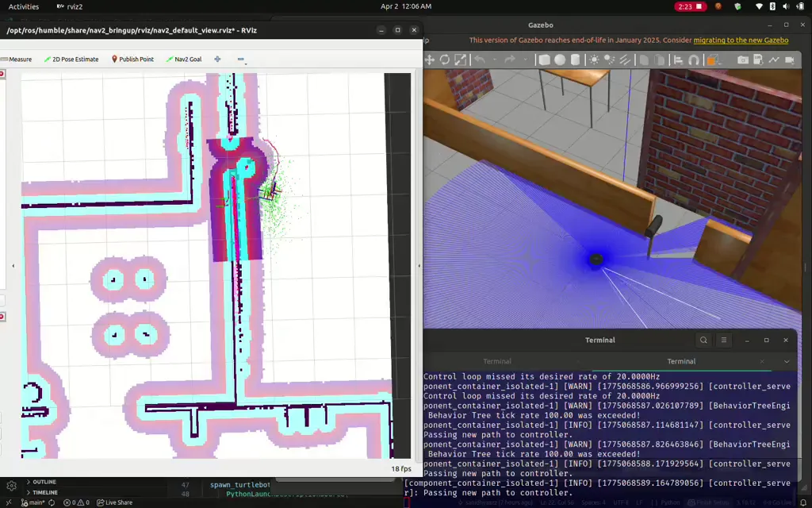Image resolution: width=812 pixels, height=508 pixels.
Task: Click the Wi-Fi icon in system tray
Action: [759, 6]
